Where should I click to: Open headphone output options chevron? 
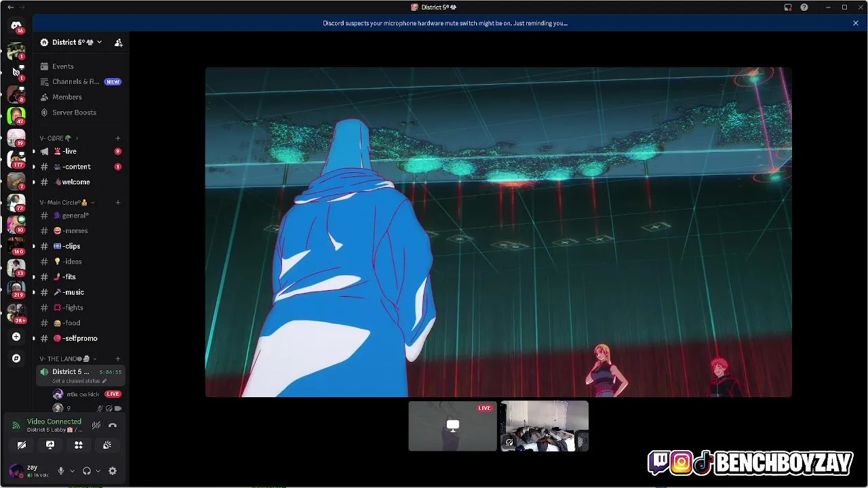98,471
